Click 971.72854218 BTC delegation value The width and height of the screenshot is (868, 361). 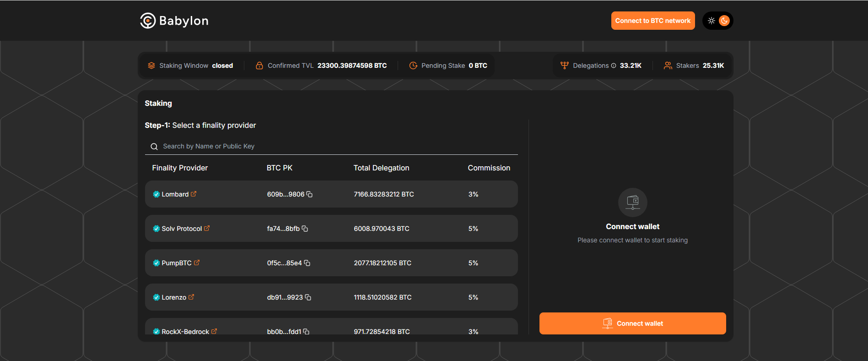click(382, 332)
